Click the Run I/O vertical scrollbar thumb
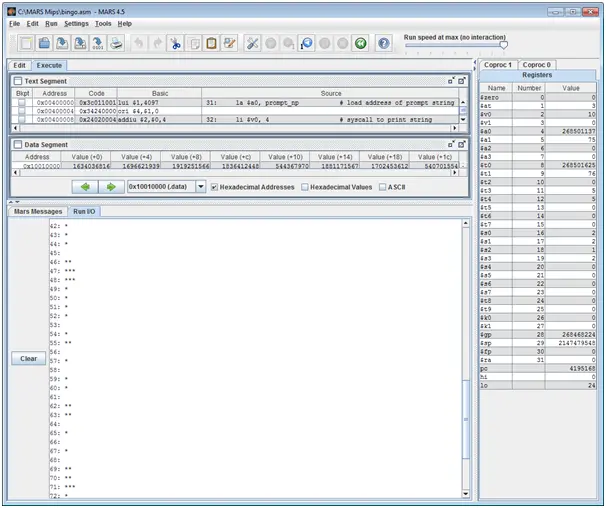The height and width of the screenshot is (508, 606). [x=466, y=419]
